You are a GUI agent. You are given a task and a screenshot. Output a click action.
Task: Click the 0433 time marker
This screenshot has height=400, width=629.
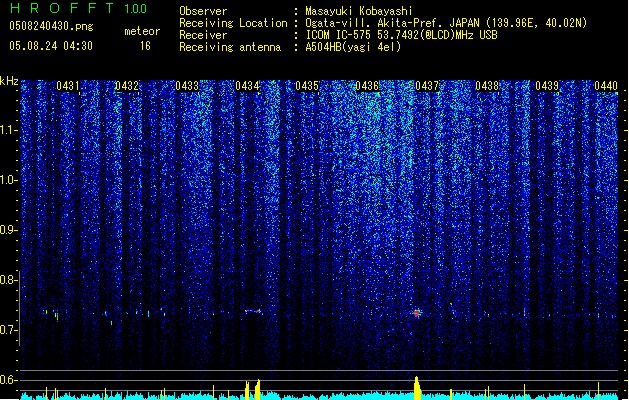187,86
